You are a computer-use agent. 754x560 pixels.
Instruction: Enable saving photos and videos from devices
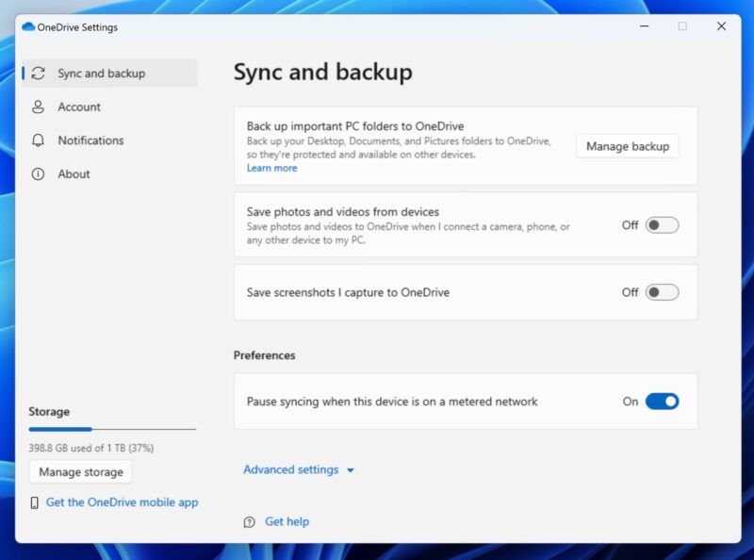(x=661, y=224)
